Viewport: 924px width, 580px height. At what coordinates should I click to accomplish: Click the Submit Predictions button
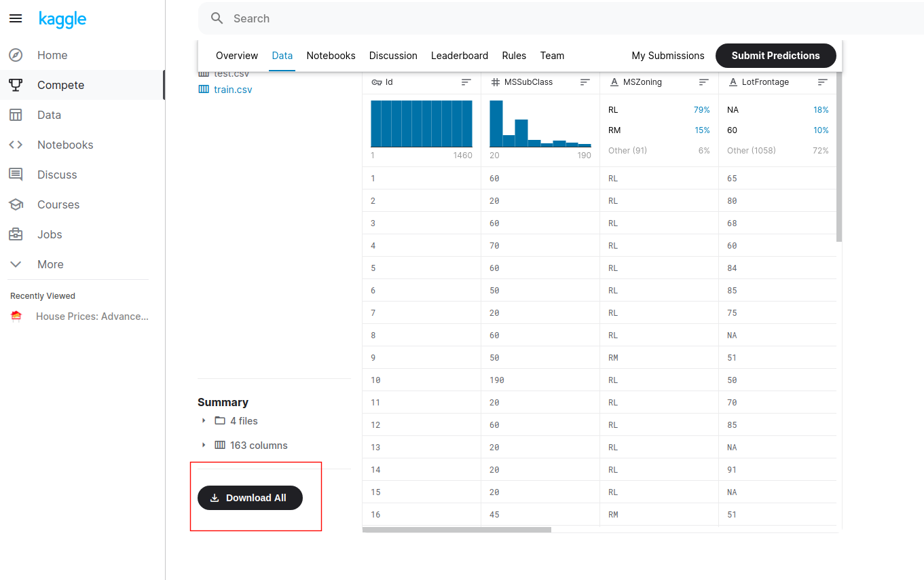coord(775,56)
